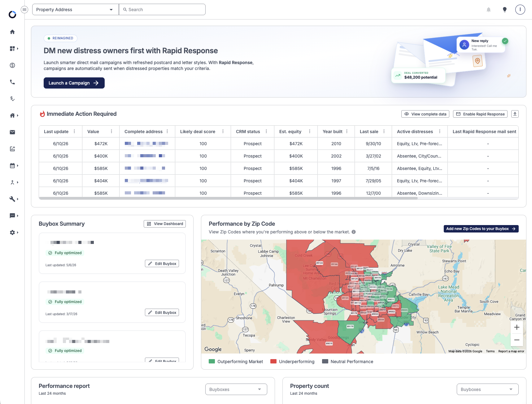
Task: View complete data via eye button
Action: pyautogui.click(x=425, y=114)
